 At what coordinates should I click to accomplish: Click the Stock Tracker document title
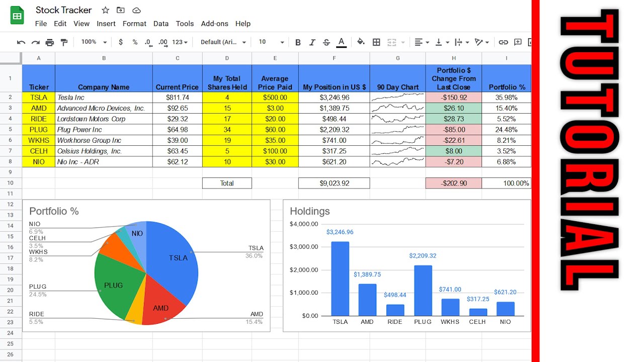click(x=63, y=10)
